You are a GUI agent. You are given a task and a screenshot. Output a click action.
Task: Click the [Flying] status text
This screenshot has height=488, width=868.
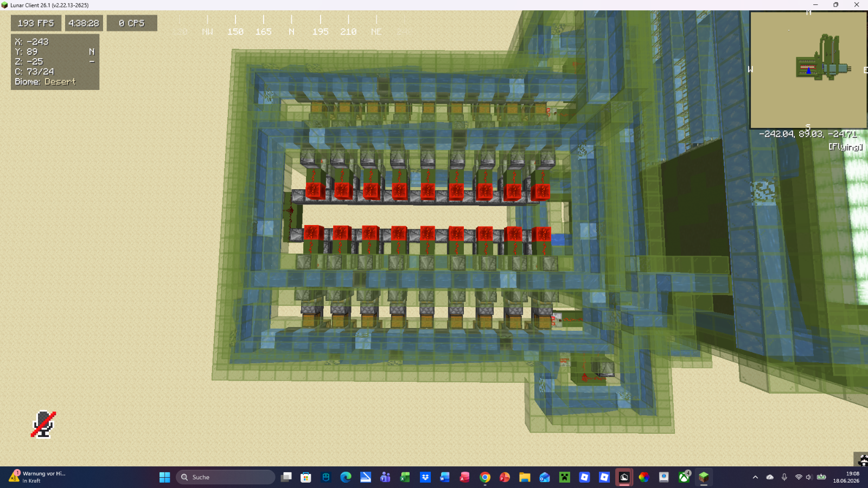coord(845,147)
